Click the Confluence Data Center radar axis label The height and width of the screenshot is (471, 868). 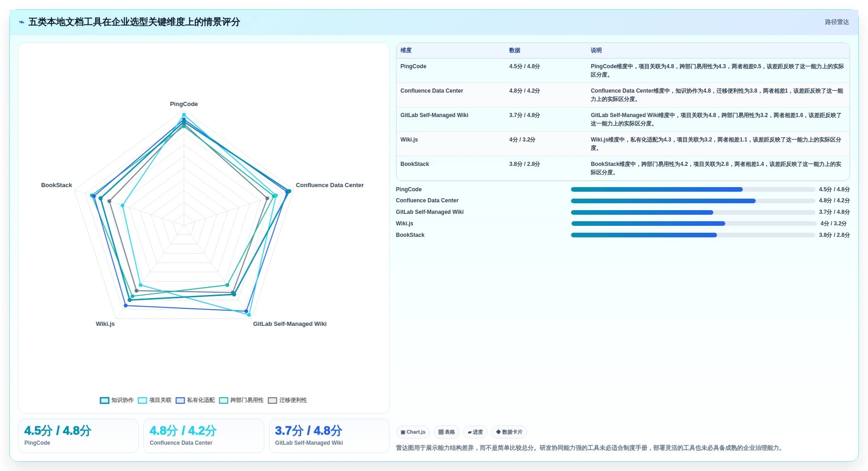coord(330,185)
